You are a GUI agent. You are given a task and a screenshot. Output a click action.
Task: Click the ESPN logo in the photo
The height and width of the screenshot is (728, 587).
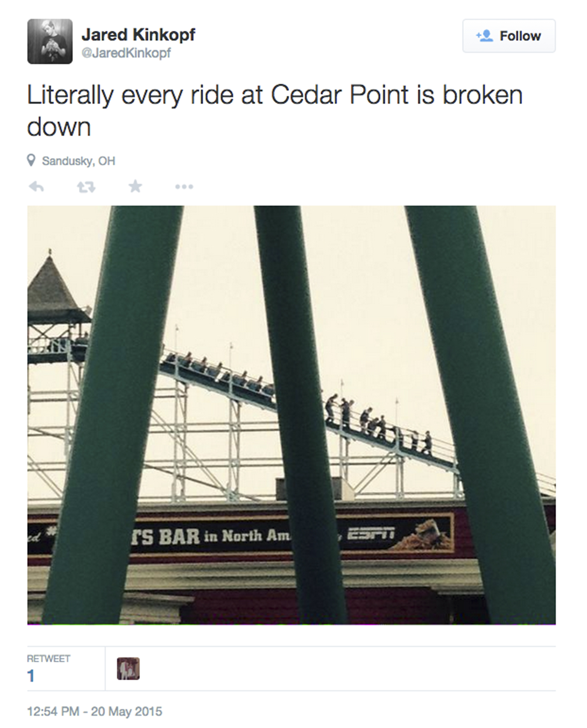click(x=371, y=534)
